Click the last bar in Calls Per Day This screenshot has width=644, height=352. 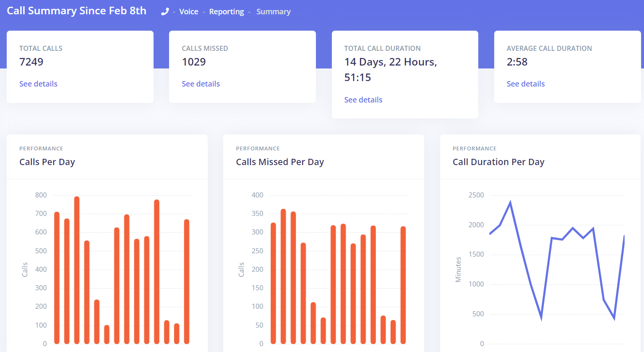pos(187,281)
